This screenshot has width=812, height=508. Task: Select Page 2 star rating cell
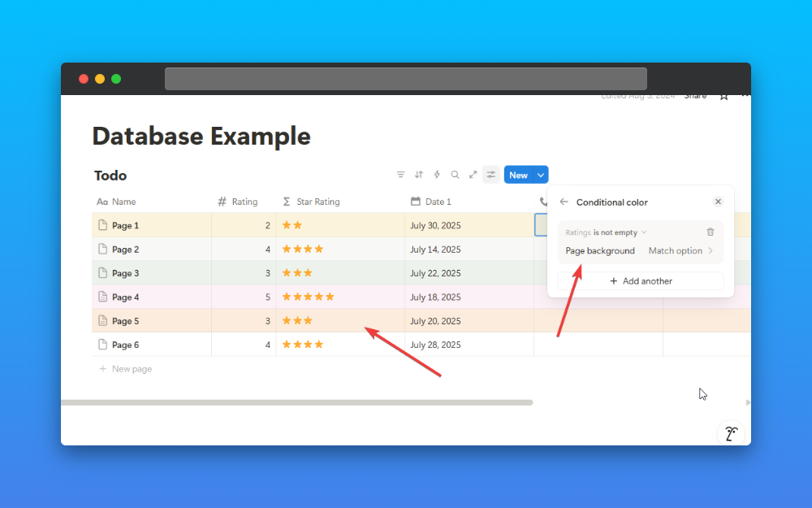point(340,250)
